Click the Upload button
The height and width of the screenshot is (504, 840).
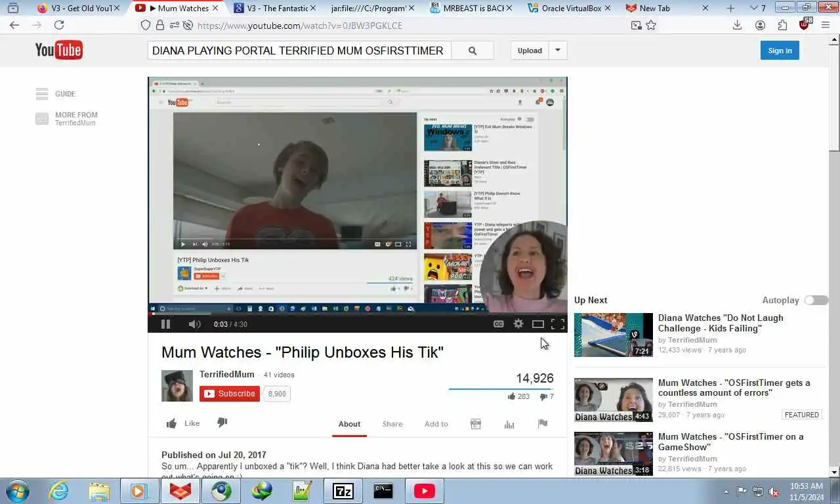[530, 51]
